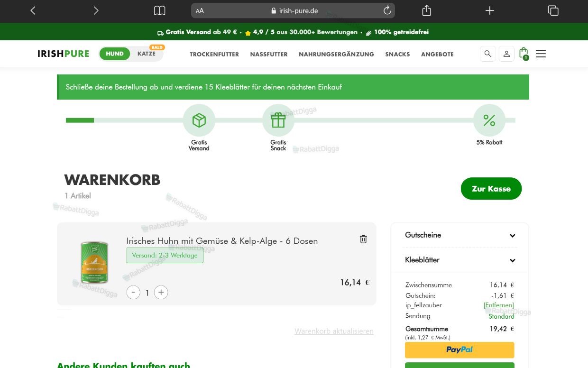Decrease quantity with the minus button
The image size is (588, 368).
pyautogui.click(x=133, y=293)
